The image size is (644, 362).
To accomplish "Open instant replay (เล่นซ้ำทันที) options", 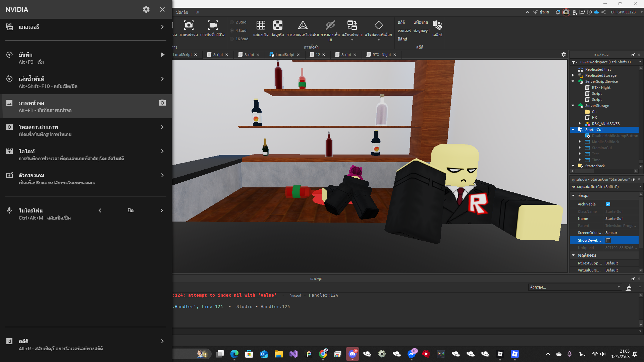I will tap(86, 82).
